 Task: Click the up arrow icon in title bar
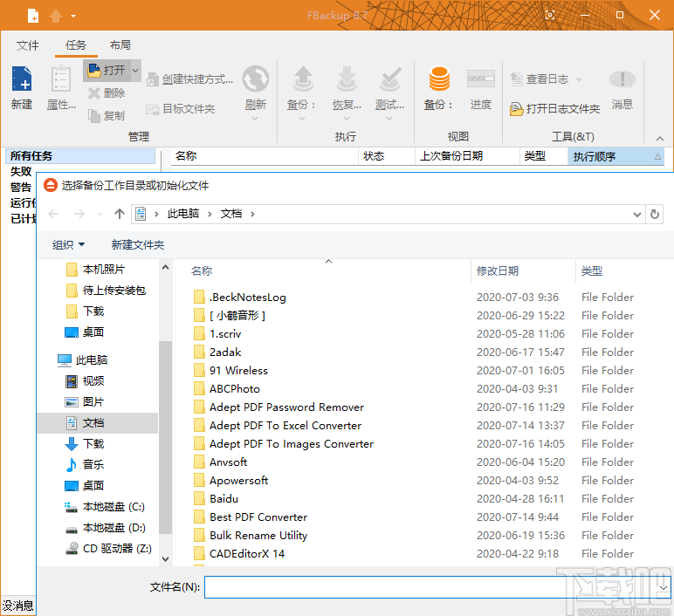pyautogui.click(x=56, y=16)
